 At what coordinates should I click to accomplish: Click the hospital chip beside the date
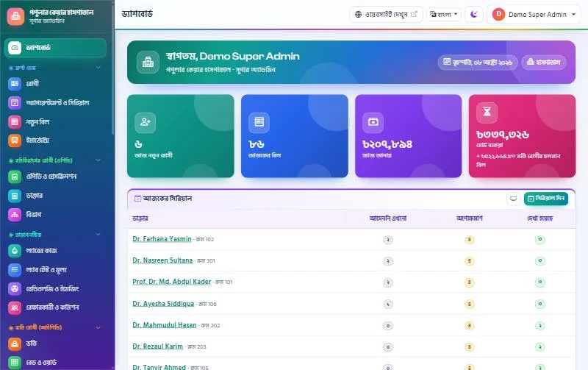(x=543, y=62)
